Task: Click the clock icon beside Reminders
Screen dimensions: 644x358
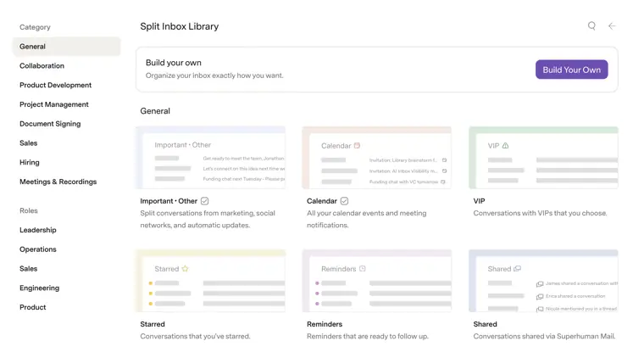Action: point(363,268)
